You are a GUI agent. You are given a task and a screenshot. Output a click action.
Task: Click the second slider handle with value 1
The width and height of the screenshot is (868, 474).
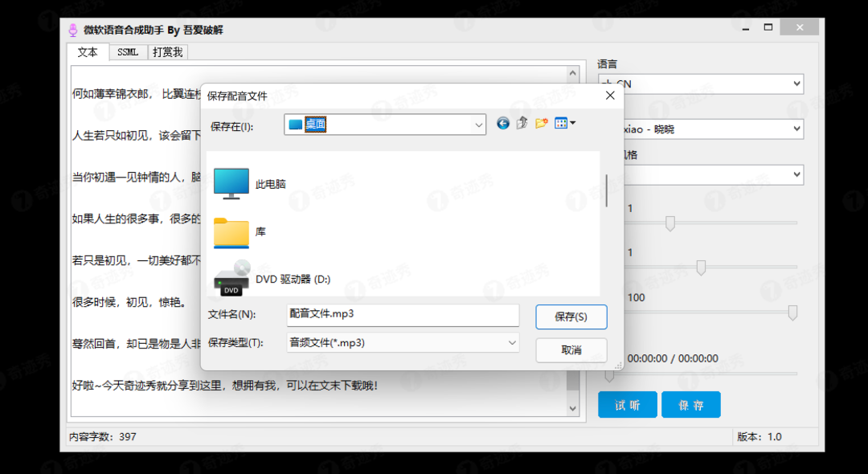(x=701, y=268)
